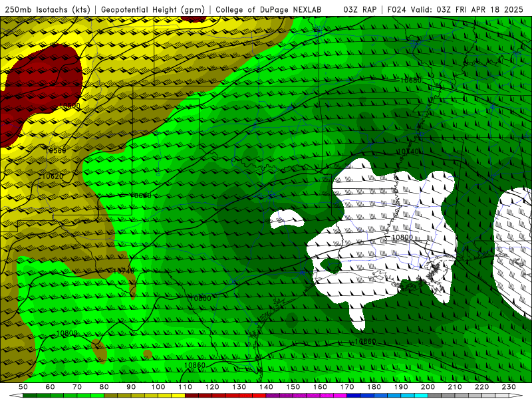Click the '220' colorbar label

(482, 387)
